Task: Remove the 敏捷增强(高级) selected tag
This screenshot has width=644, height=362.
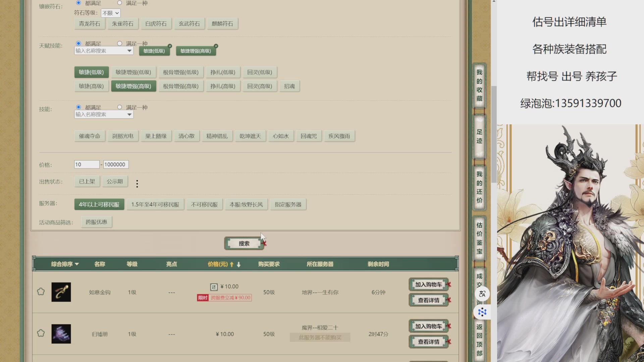Action: 216,46
